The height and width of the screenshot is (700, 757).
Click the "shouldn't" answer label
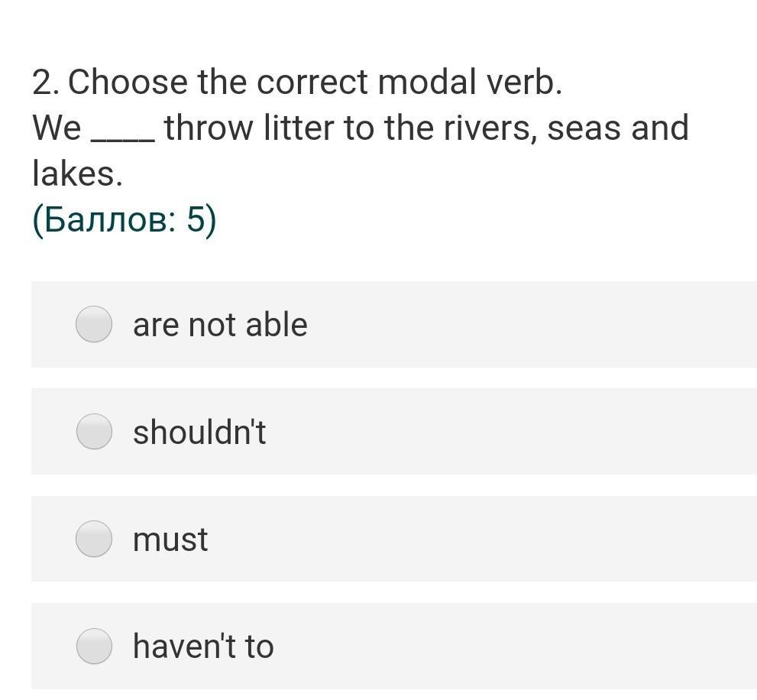(199, 433)
